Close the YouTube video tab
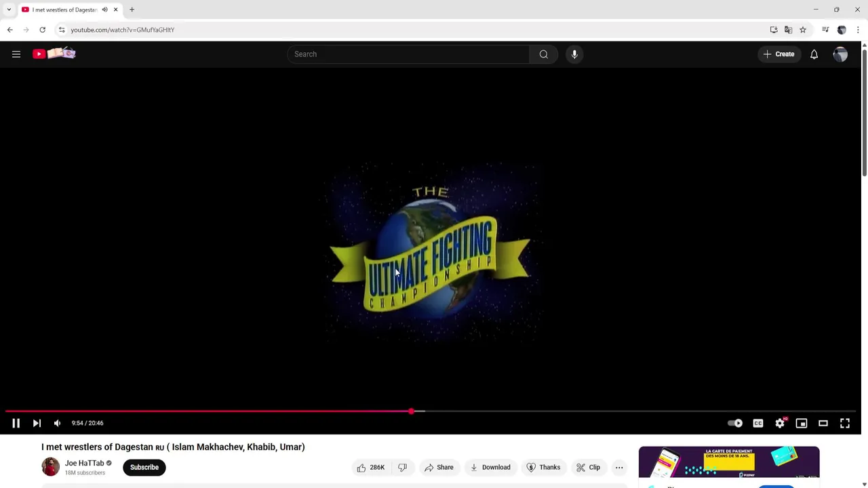Image resolution: width=868 pixels, height=488 pixels. pos(115,9)
